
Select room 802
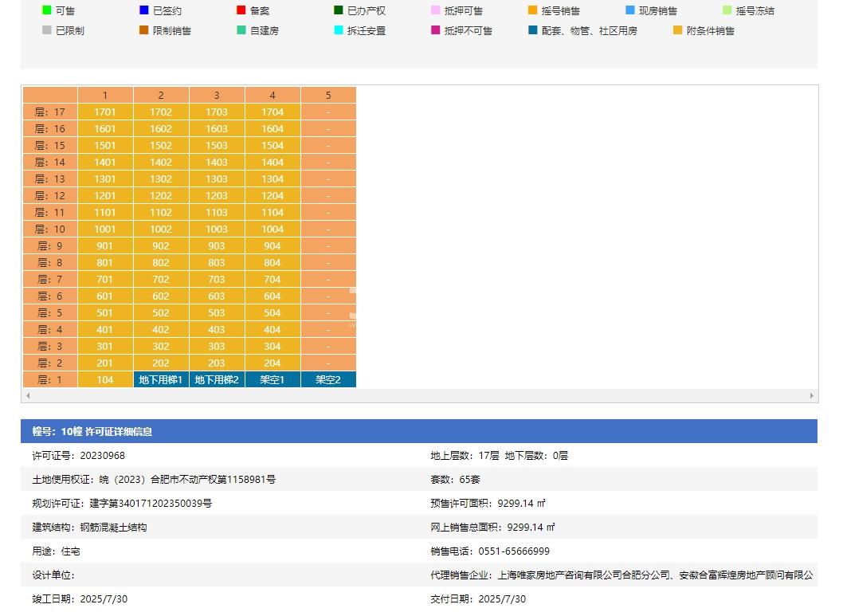click(161, 262)
